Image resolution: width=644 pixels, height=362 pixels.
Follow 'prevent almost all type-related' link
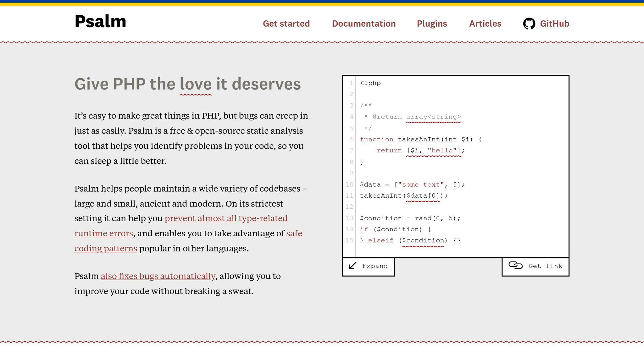point(226,218)
